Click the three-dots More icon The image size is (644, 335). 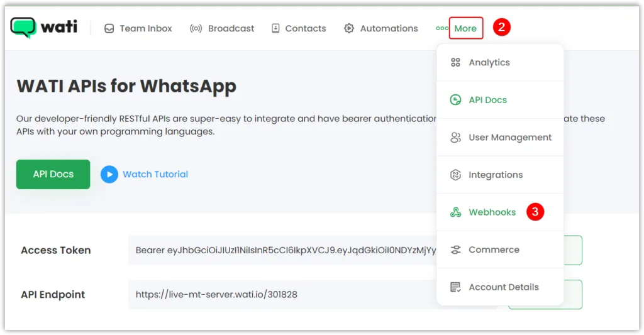pos(442,28)
